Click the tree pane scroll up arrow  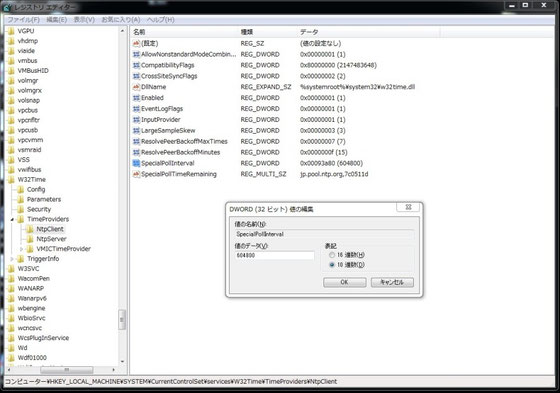coord(122,31)
